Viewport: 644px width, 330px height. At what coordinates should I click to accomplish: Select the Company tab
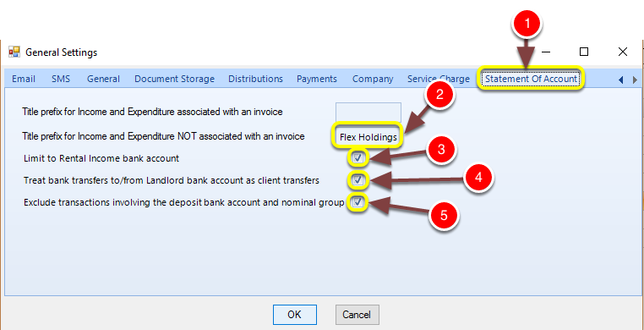tap(373, 79)
